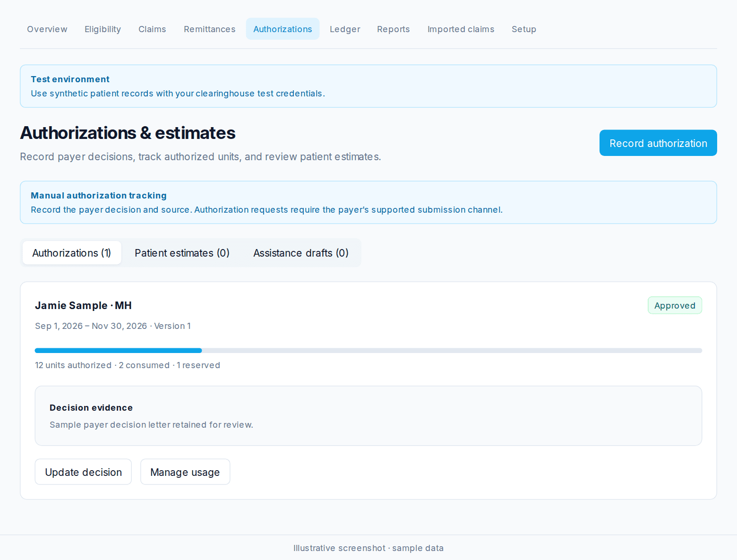Select the Jamie Sample · MH heading
Screen dimensions: 737x560
point(83,306)
